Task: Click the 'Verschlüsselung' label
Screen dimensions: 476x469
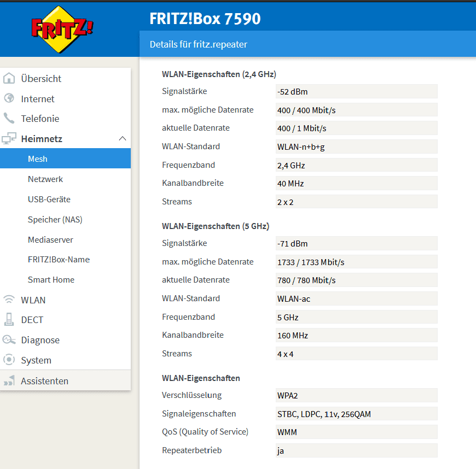Action: coord(192,395)
